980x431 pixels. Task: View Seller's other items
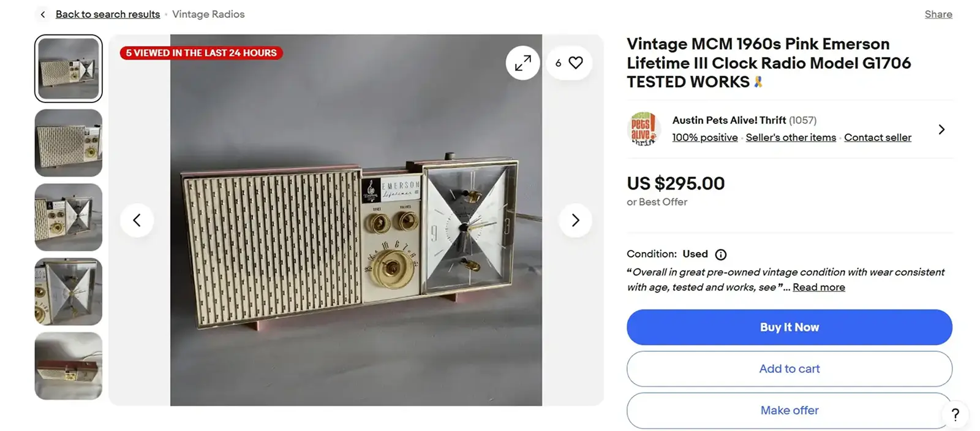click(791, 137)
